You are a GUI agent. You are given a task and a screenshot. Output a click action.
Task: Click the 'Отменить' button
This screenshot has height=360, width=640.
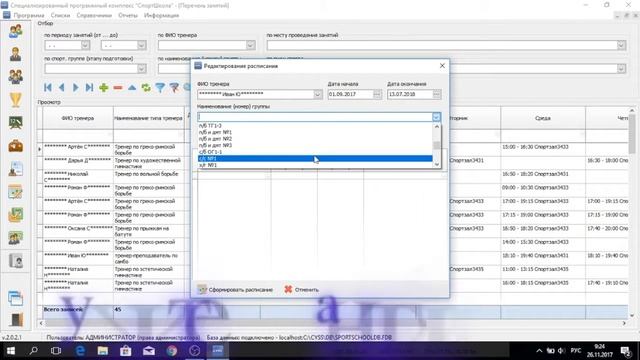coord(301,289)
